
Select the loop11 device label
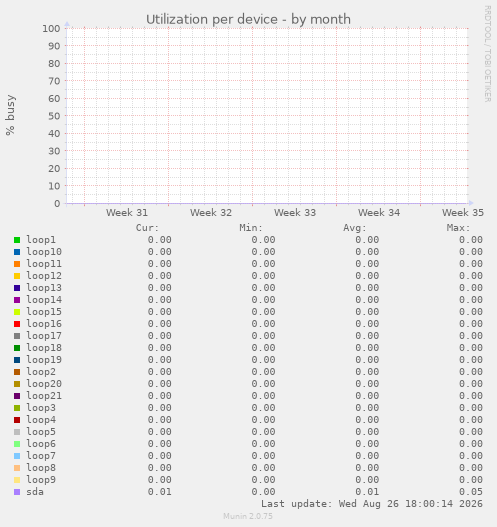(x=44, y=264)
